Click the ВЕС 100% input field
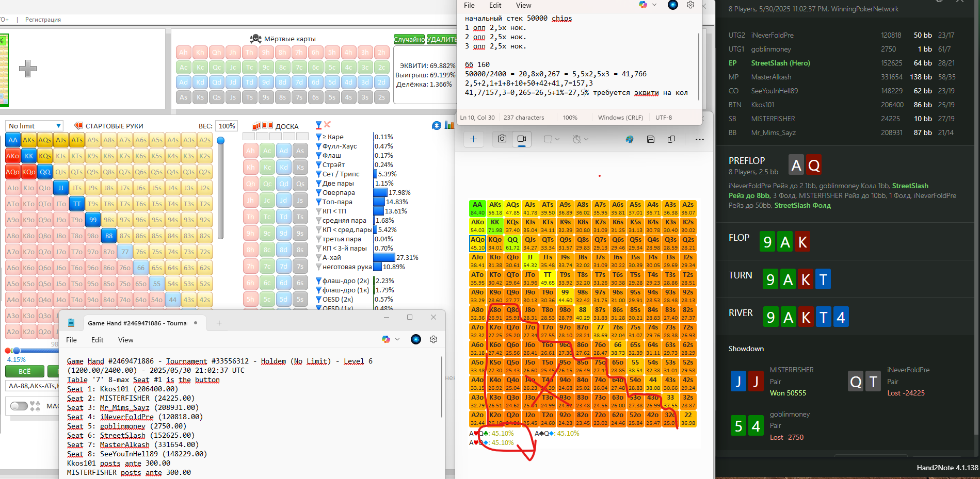The height and width of the screenshot is (479, 980). [227, 126]
